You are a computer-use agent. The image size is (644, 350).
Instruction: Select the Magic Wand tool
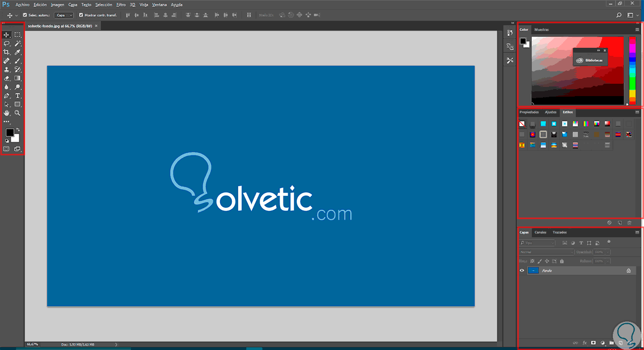click(x=18, y=43)
